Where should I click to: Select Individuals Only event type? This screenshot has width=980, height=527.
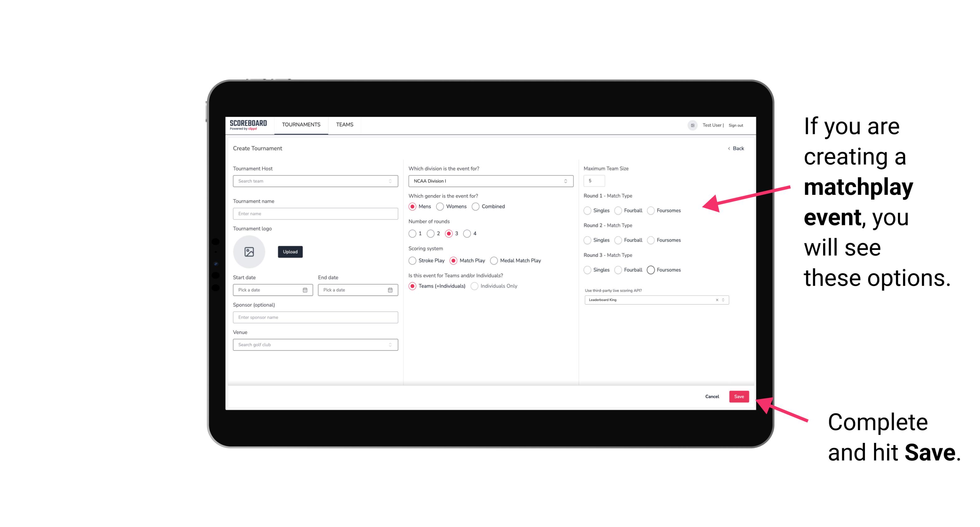tap(475, 286)
